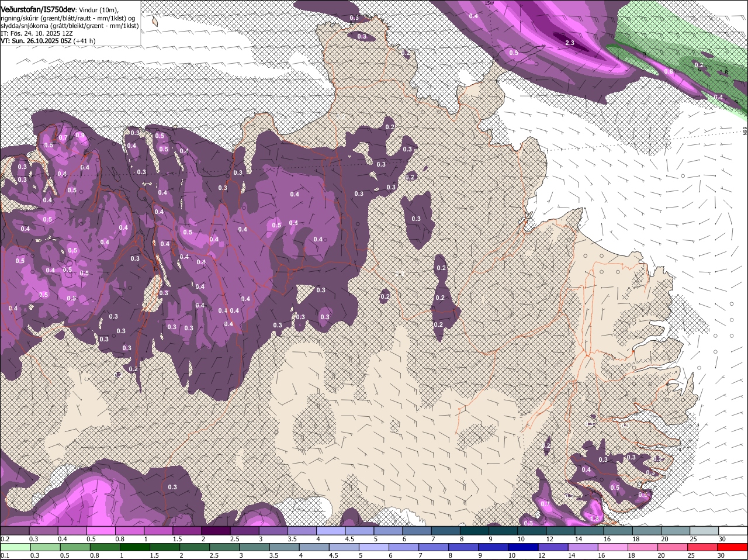Pick upper legend swatch starting at 0.4
This screenshot has height=560, width=748.
coord(72,530)
